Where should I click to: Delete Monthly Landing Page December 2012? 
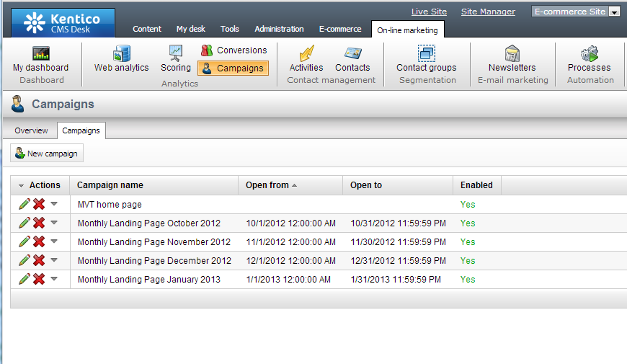(39, 260)
